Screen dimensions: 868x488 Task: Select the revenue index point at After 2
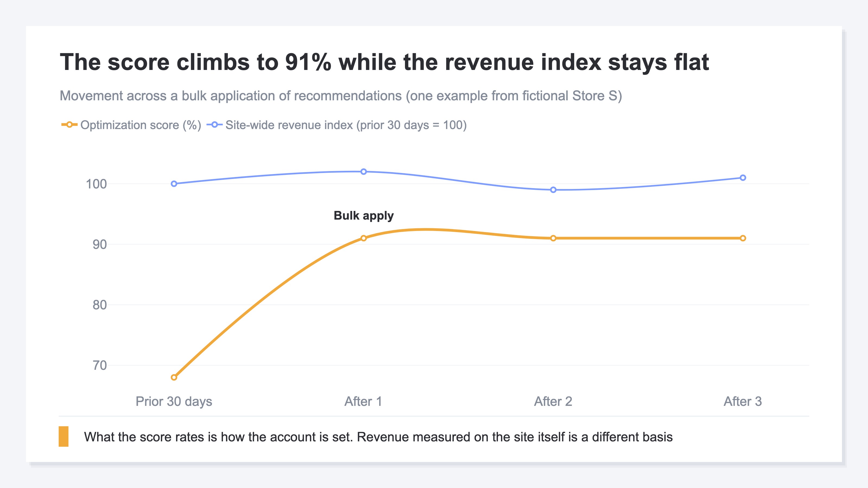553,190
